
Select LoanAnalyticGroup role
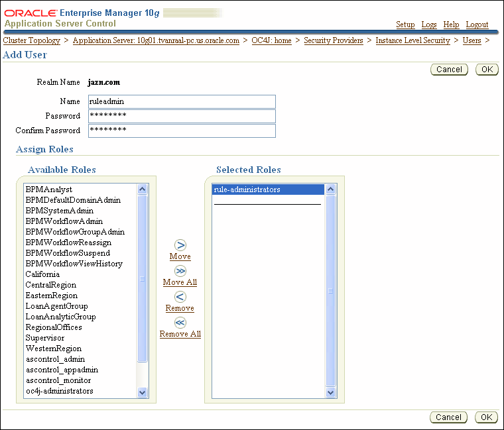click(80, 317)
